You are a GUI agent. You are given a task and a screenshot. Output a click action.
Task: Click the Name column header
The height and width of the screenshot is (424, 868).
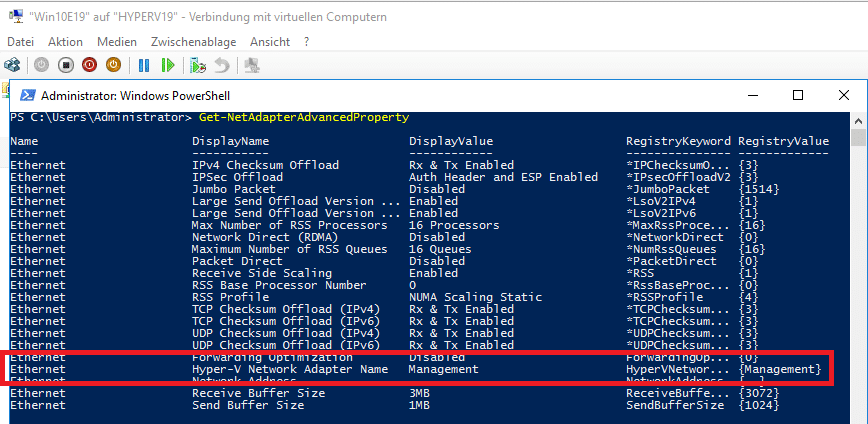pos(24,141)
